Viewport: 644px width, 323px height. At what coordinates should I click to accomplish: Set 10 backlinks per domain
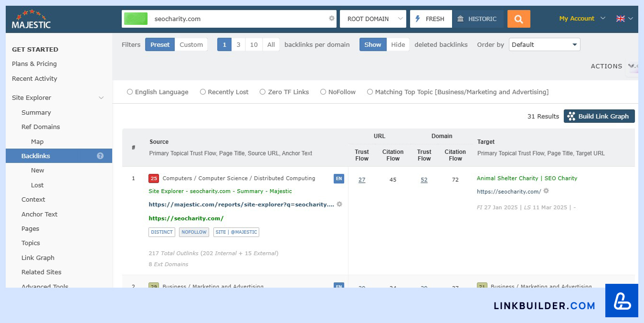click(254, 44)
